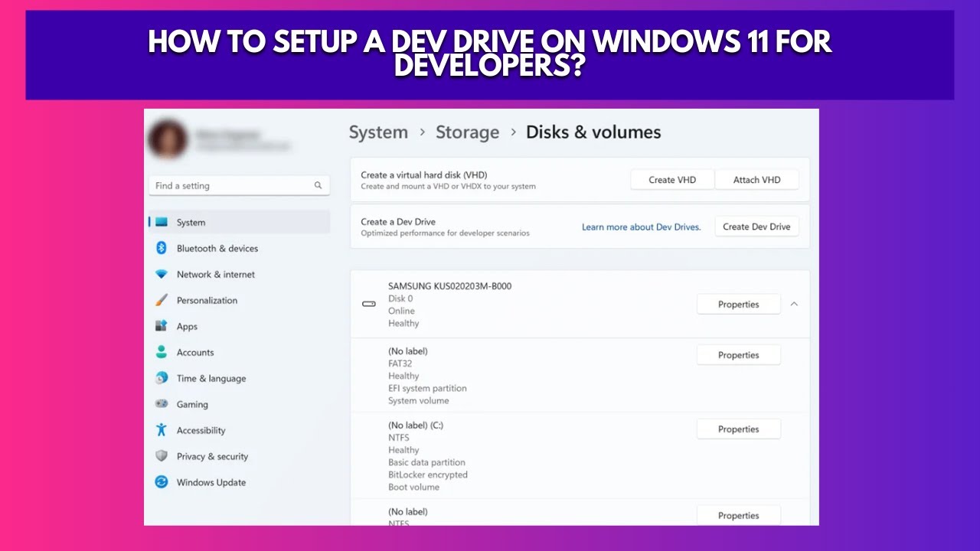
Task: Click the Disks & volumes page title
Action: 593,132
